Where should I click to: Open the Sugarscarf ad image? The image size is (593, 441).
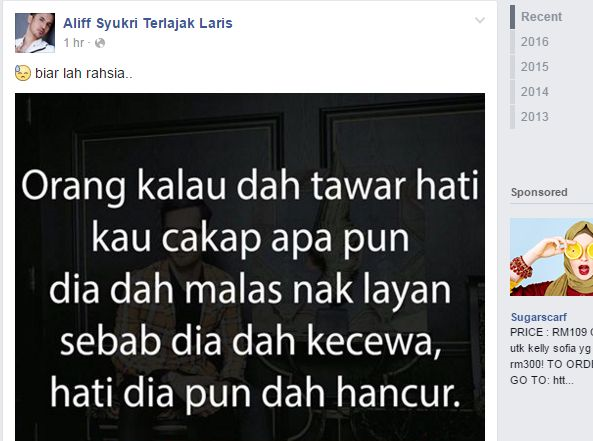point(551,257)
